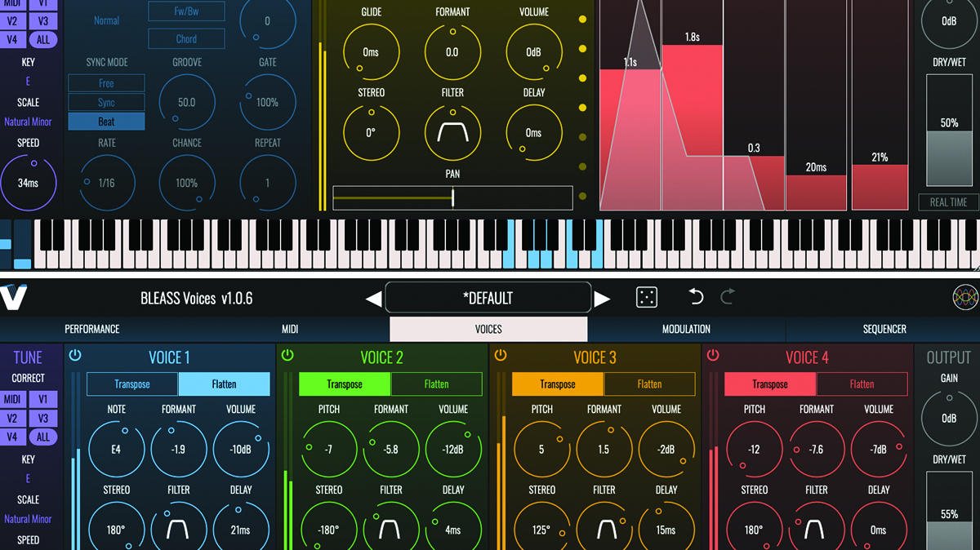Image resolution: width=980 pixels, height=550 pixels.
Task: Adjust the DRY/WET 55% slider
Action: pos(949,512)
